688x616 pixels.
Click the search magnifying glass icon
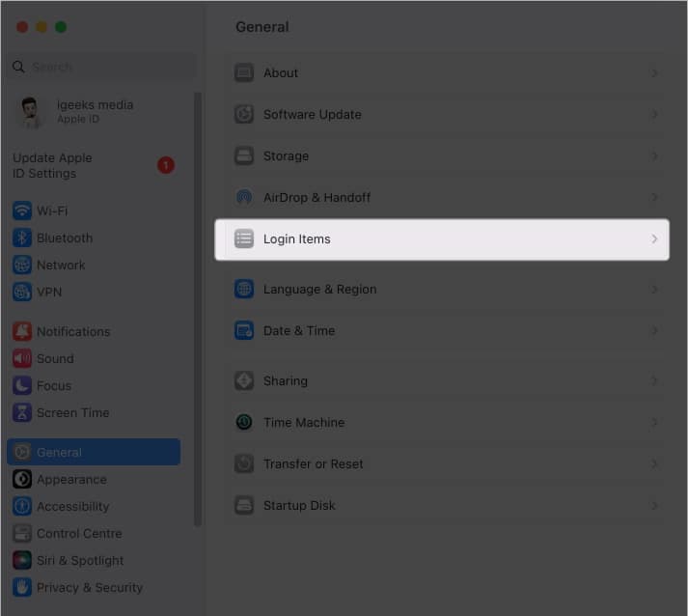(x=18, y=67)
